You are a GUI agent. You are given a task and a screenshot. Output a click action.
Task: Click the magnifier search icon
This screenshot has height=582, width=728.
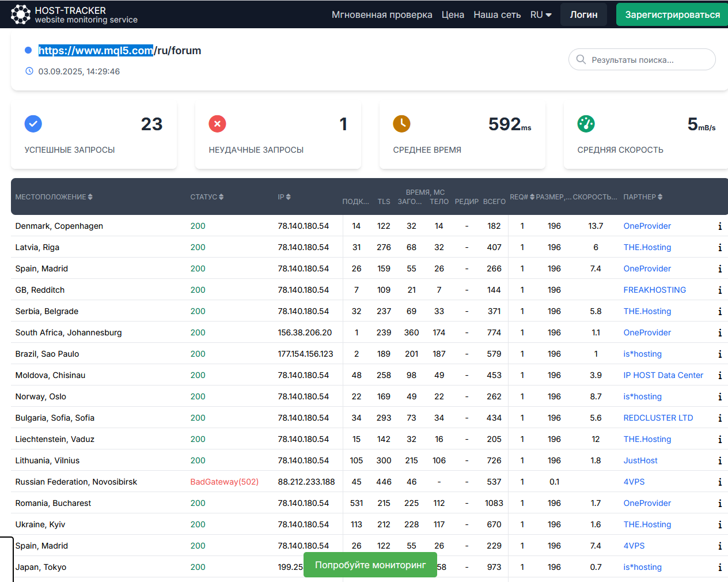tap(581, 59)
